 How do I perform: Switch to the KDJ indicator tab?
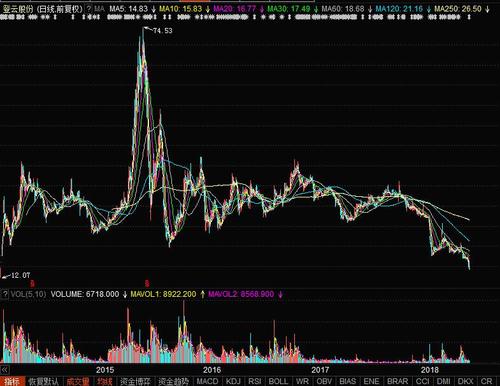(x=233, y=381)
